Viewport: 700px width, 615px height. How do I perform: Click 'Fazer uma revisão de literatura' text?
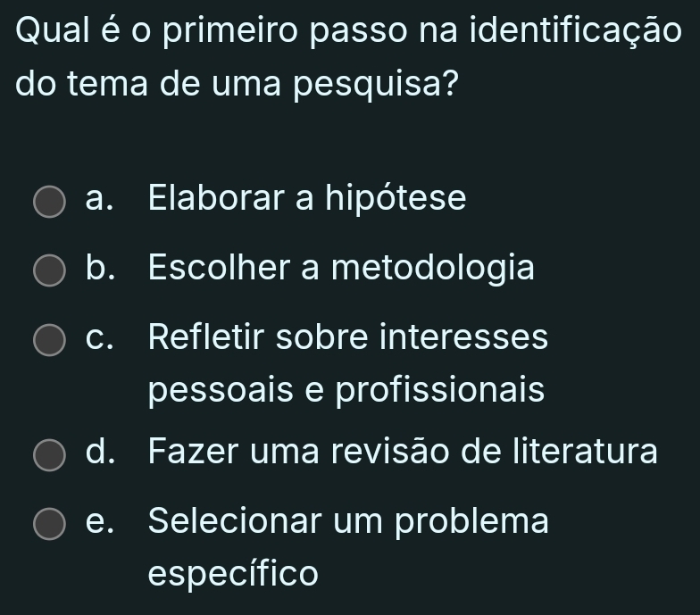tap(403, 452)
